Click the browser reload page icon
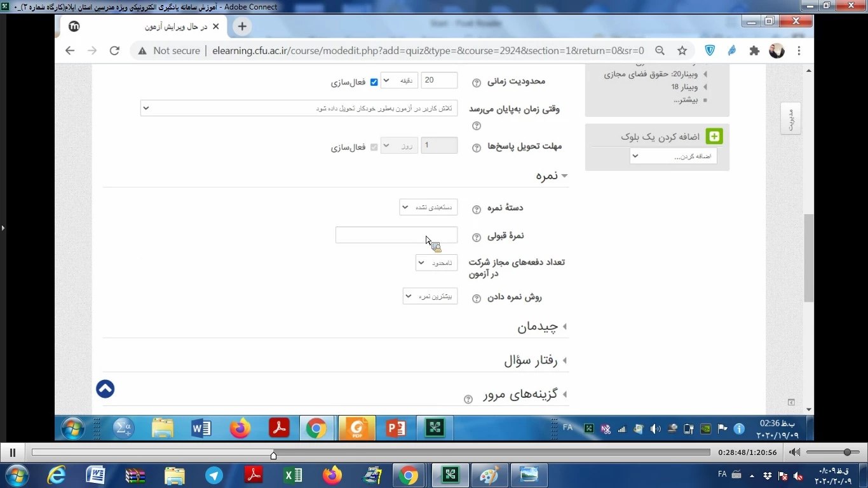The height and width of the screenshot is (488, 868). click(x=114, y=51)
